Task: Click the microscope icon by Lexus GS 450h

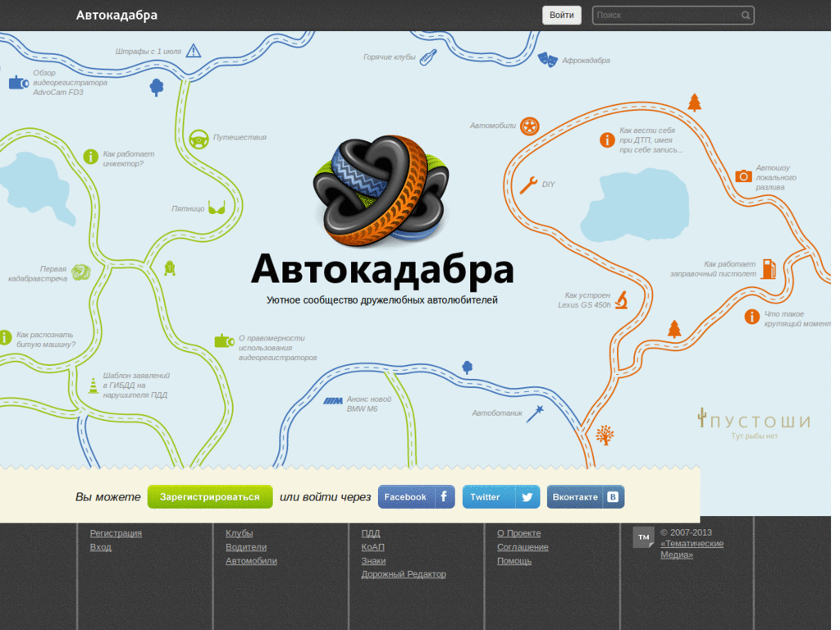Action: pyautogui.click(x=622, y=300)
